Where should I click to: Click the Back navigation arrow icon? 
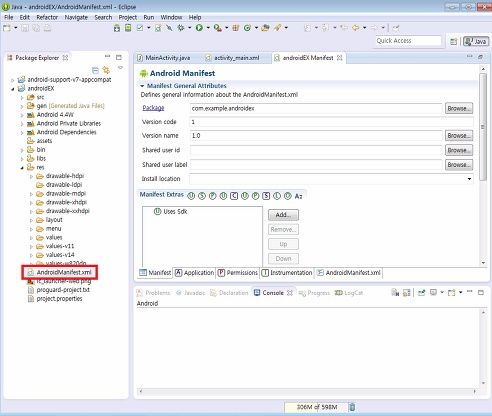pyautogui.click(x=356, y=28)
